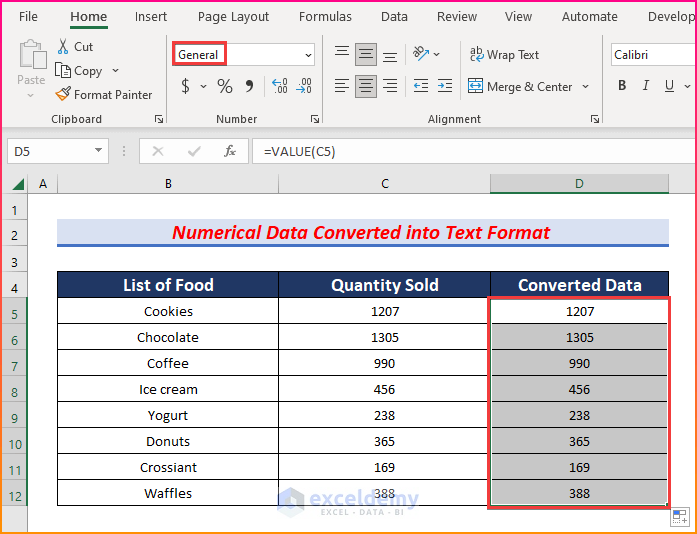Viewport: 697px width, 534px height.
Task: Toggle Italic formatting
Action: pos(645,85)
